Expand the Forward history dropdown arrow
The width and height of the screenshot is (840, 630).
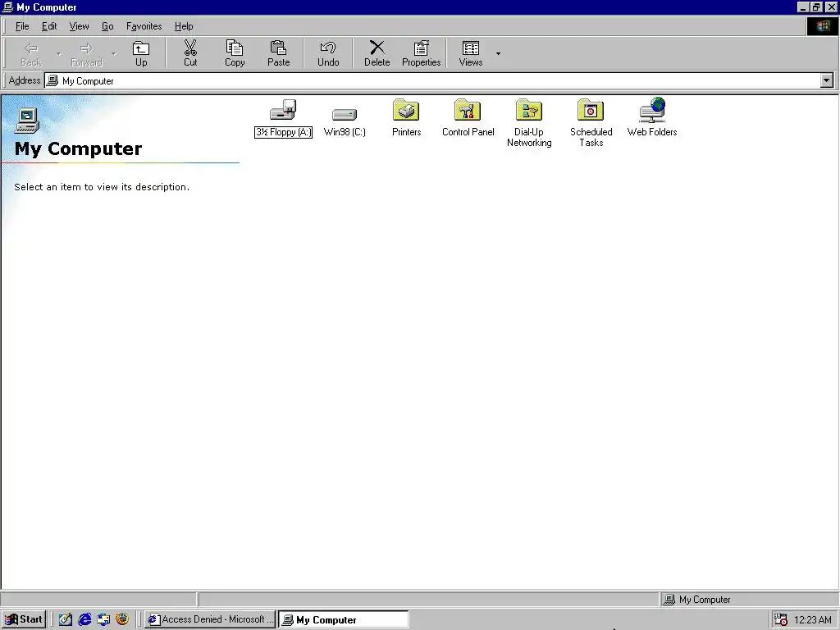click(113, 53)
